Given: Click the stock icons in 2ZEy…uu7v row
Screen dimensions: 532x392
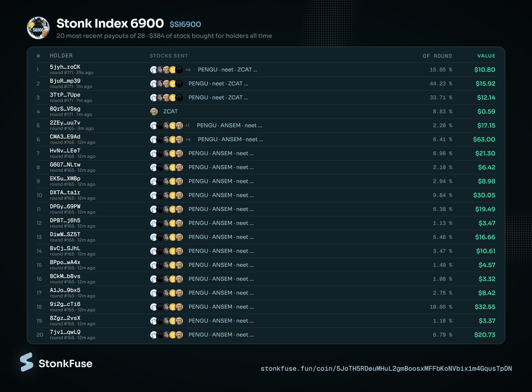Looking at the screenshot, I should click(x=166, y=125).
